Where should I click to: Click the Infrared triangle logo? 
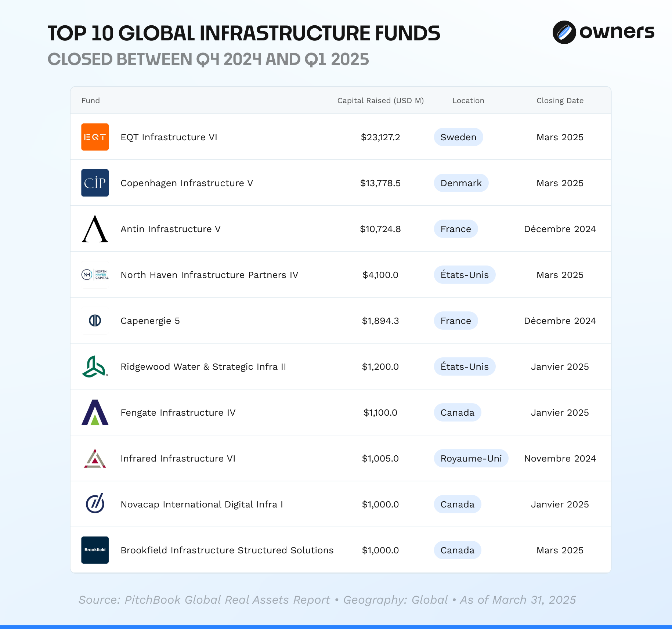[x=95, y=458]
